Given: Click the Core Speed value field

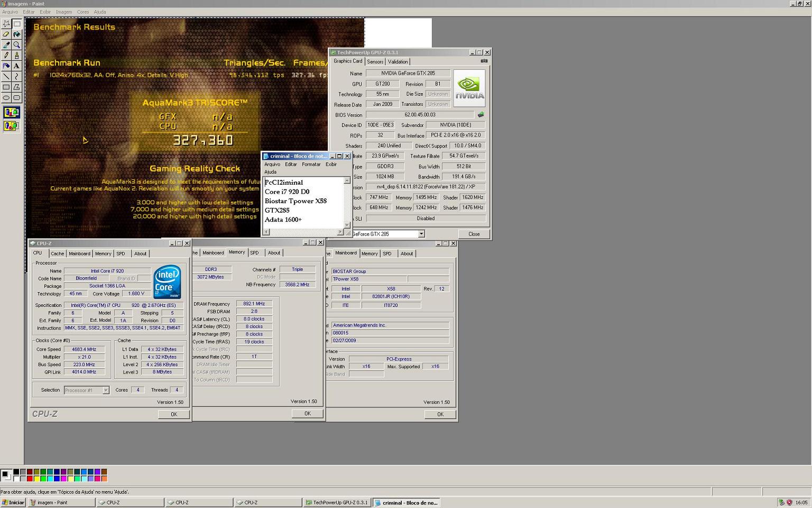Looking at the screenshot, I should [84, 350].
